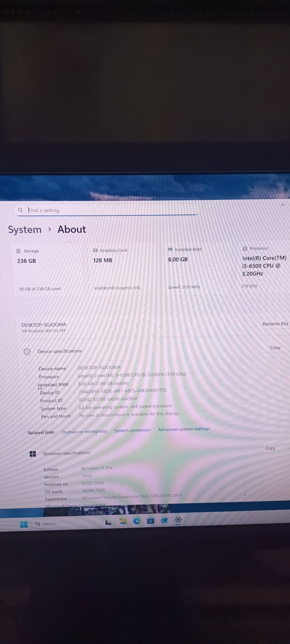Click the Windows logo icon beside specifications
Screen dimensions: 290x644
pos(33,454)
